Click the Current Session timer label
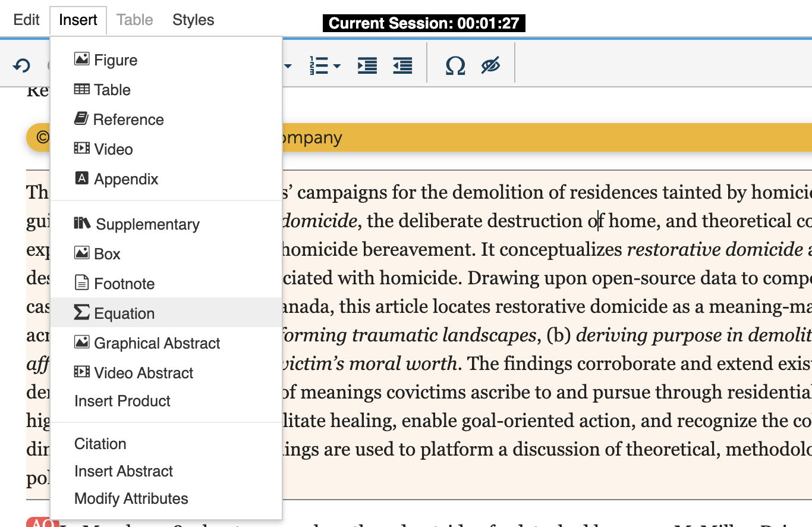The height and width of the screenshot is (527, 812). pos(424,24)
